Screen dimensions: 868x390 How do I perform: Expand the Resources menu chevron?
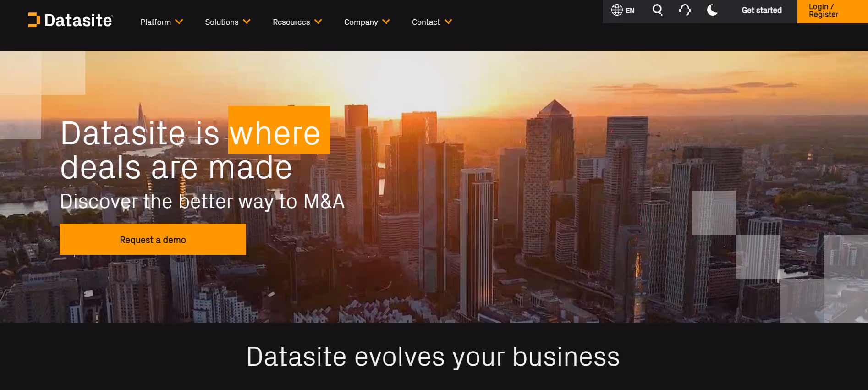(318, 22)
